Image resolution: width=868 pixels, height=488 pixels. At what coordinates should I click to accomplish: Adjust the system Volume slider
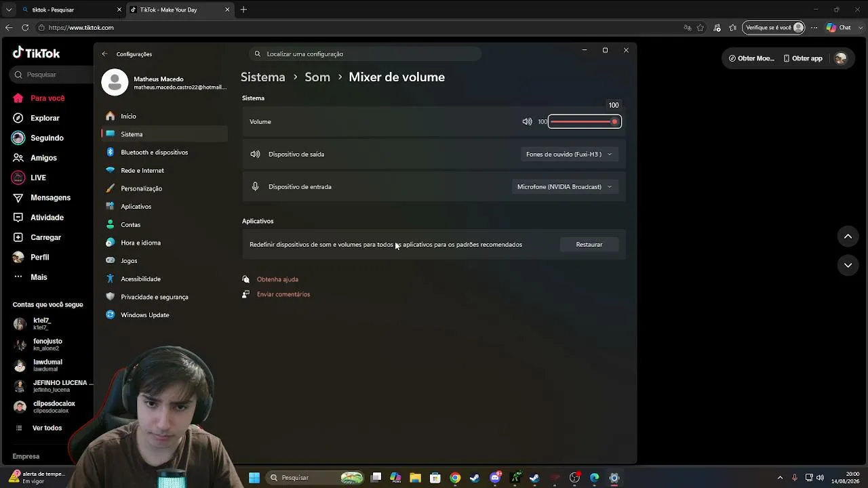(x=584, y=122)
